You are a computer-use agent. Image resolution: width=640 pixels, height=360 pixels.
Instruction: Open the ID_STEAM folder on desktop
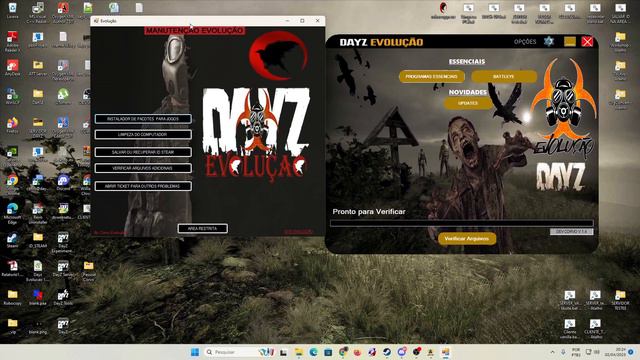[38, 240]
